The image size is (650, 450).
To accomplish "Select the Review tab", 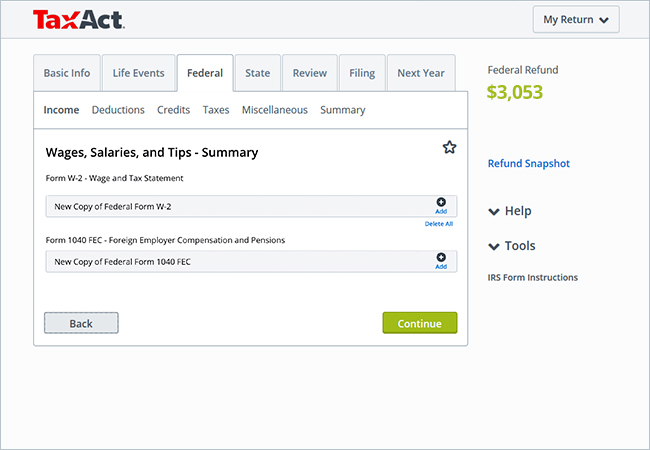I will 310,73.
